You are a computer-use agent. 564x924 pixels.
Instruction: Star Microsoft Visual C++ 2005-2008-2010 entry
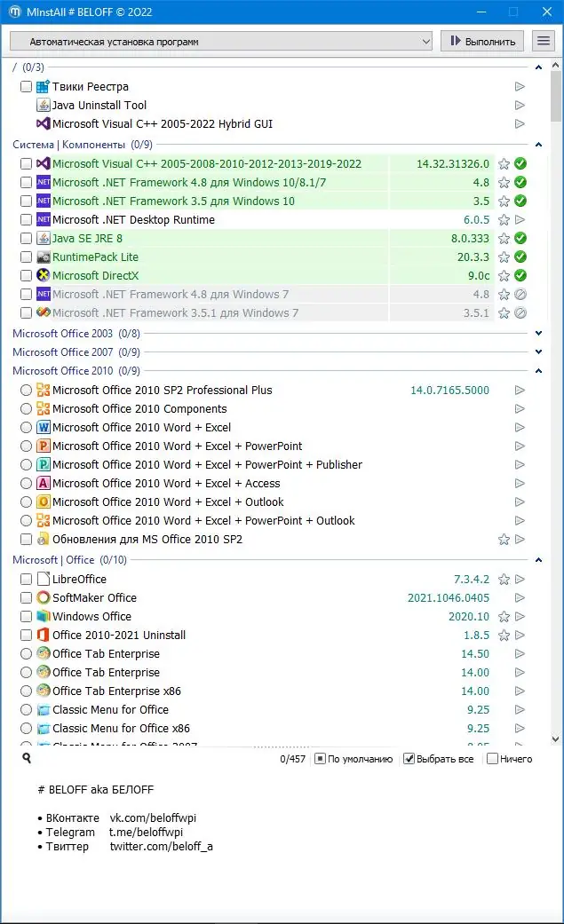pos(504,164)
